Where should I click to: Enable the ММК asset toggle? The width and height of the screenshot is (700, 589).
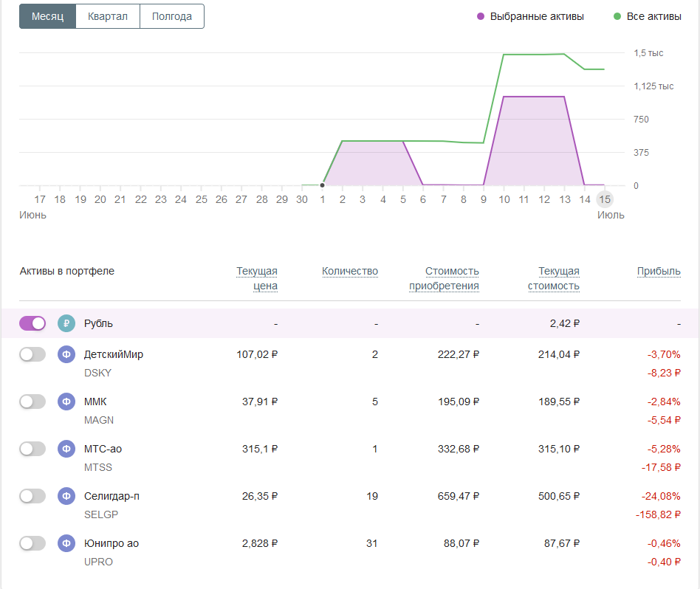tap(32, 402)
